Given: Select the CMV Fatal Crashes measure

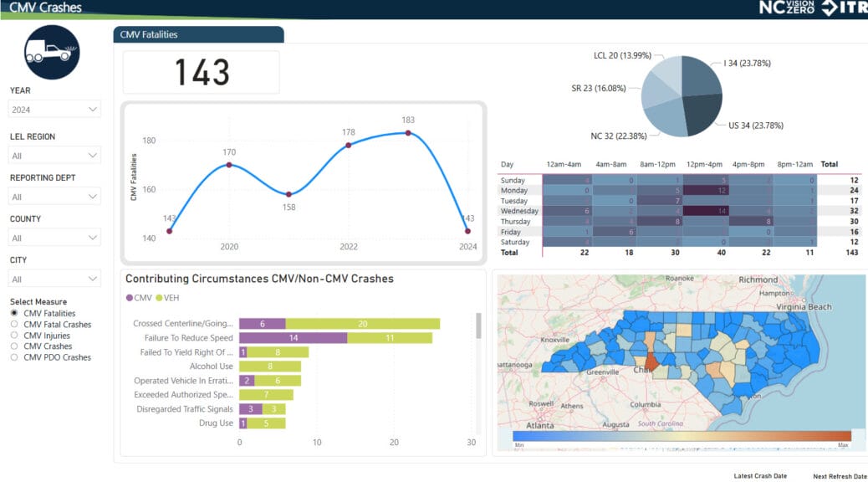Looking at the screenshot, I should click(x=14, y=325).
